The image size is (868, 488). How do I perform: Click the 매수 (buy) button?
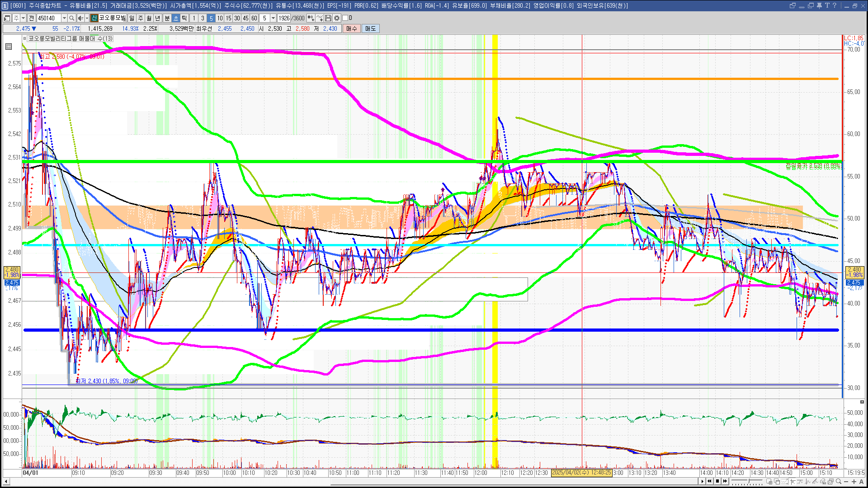click(x=352, y=28)
